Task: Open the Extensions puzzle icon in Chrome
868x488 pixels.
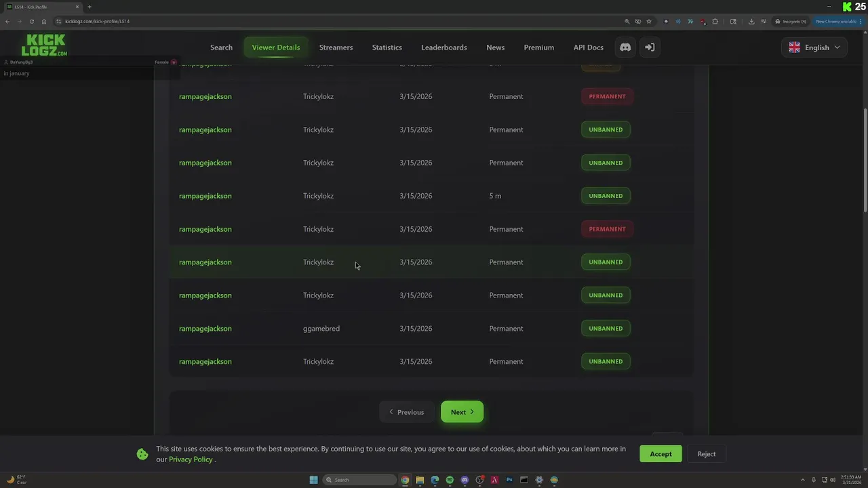Action: pos(715,21)
